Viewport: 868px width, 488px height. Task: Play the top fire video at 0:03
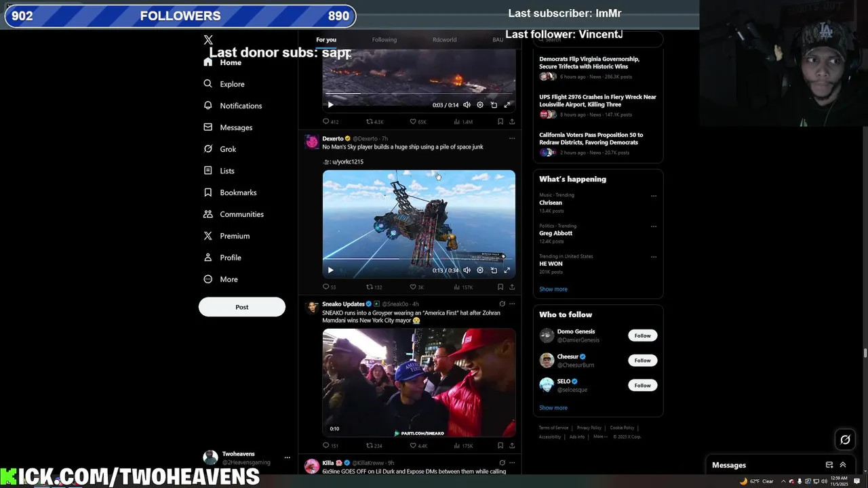[330, 105]
